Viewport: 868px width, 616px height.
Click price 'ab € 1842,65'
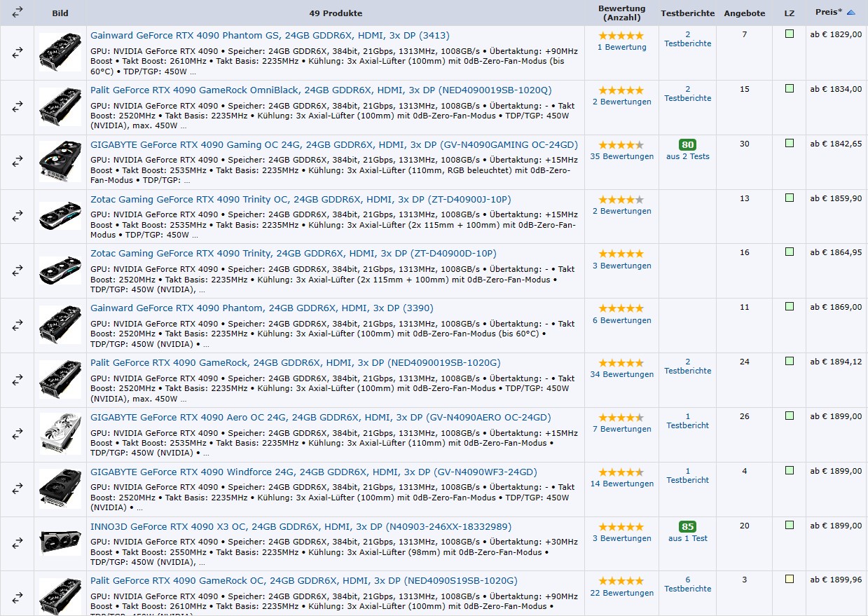836,143
